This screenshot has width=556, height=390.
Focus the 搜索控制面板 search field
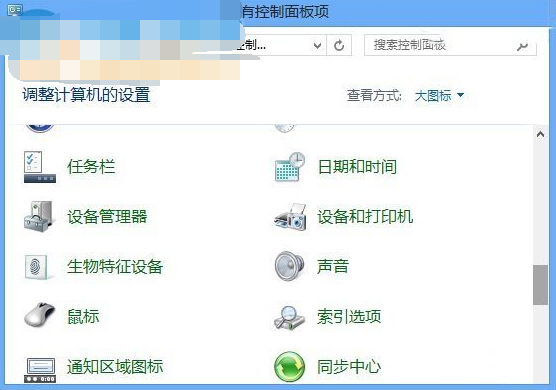(450, 45)
